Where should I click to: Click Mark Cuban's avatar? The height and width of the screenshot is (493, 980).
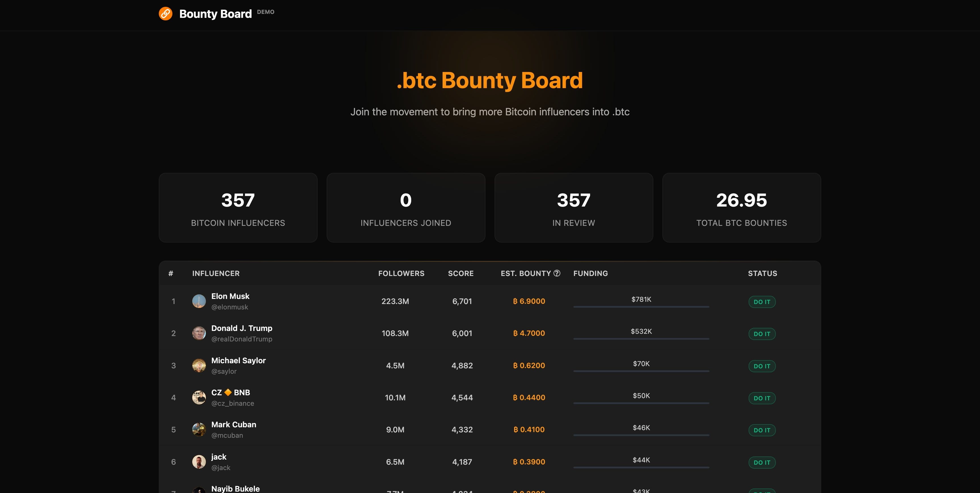[x=199, y=430]
